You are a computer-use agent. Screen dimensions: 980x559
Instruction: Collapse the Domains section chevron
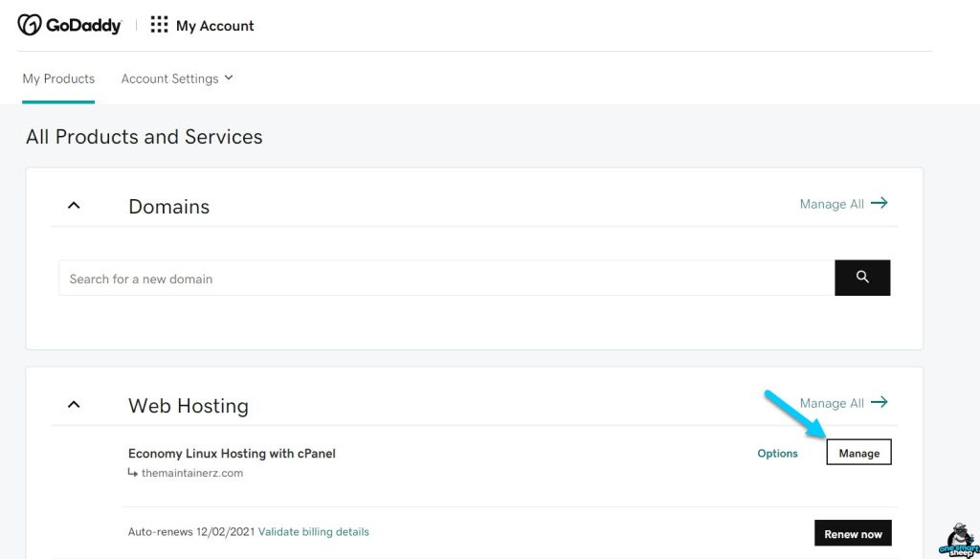pyautogui.click(x=74, y=206)
